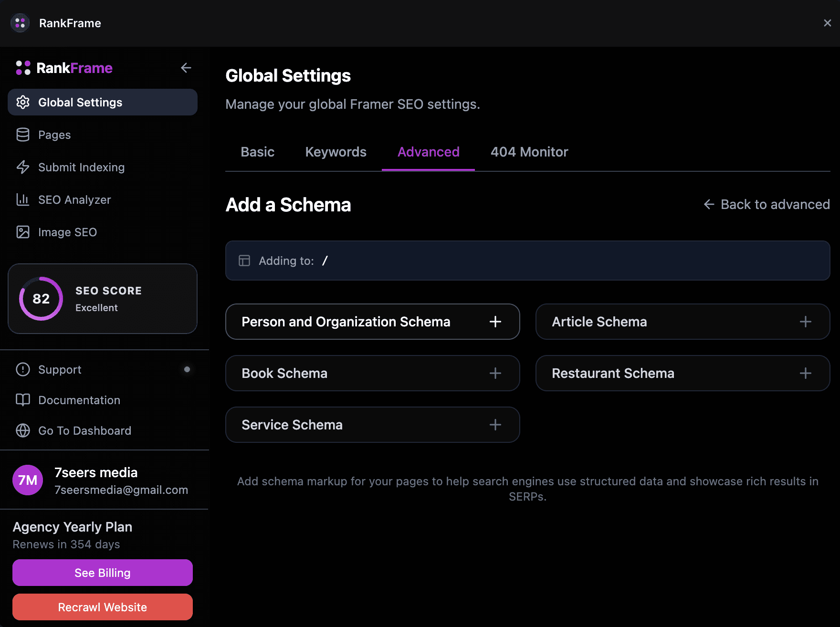Select the Advanced tab
Viewport: 840px width, 627px height.
click(x=429, y=152)
